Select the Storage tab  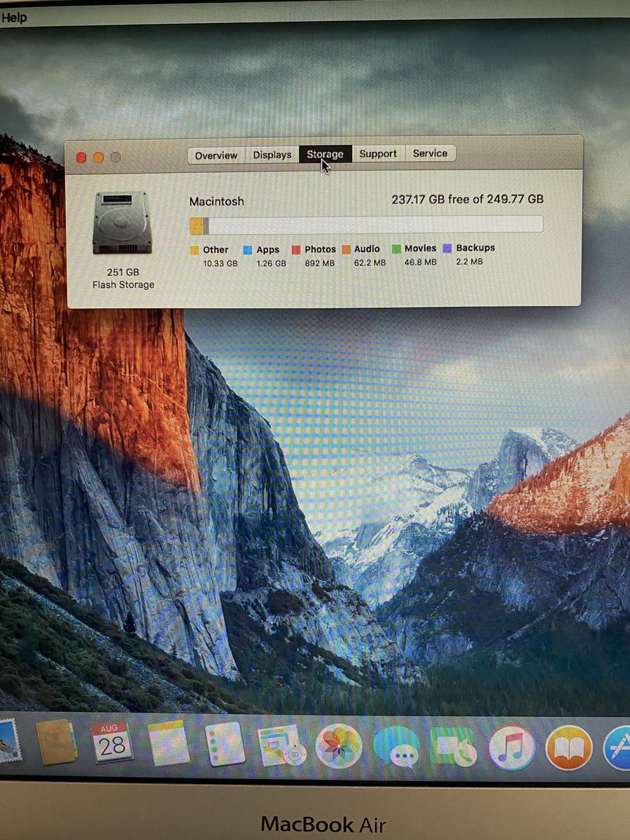click(x=325, y=154)
